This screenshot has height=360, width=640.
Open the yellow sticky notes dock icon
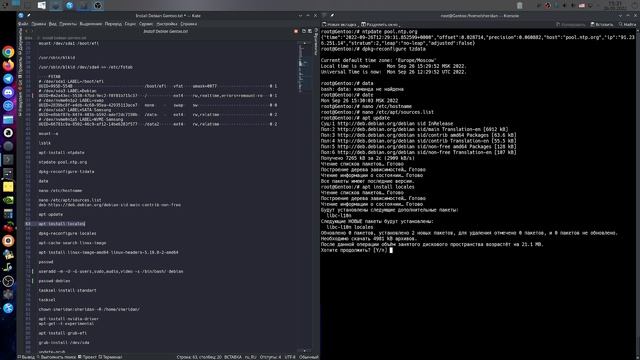(x=8, y=187)
